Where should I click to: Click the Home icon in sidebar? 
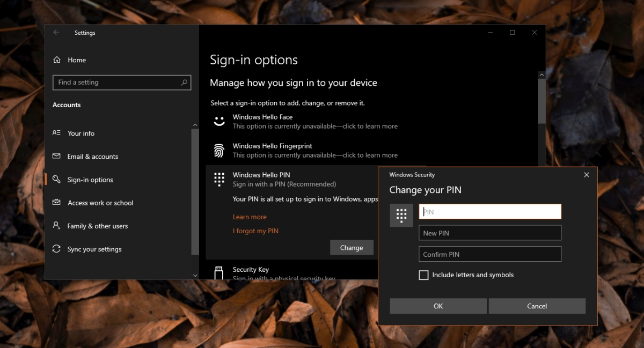click(x=57, y=60)
